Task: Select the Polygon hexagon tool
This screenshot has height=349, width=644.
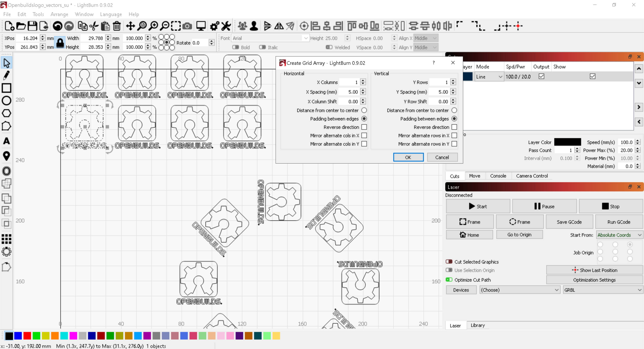Action: click(x=6, y=113)
